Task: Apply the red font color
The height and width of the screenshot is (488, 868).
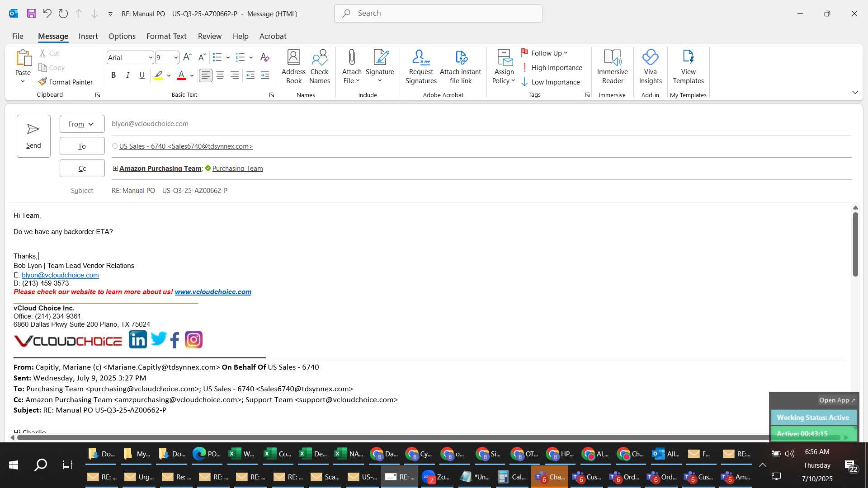Action: pos(181,75)
